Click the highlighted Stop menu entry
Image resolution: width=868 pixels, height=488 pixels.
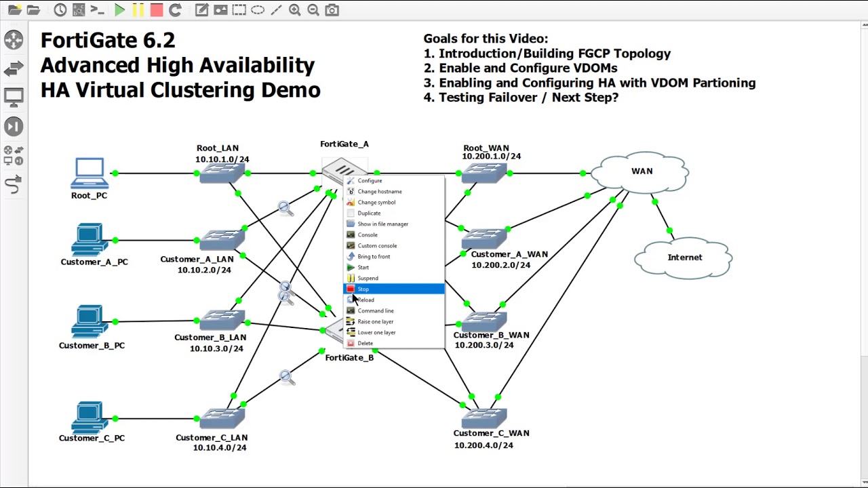(x=394, y=289)
